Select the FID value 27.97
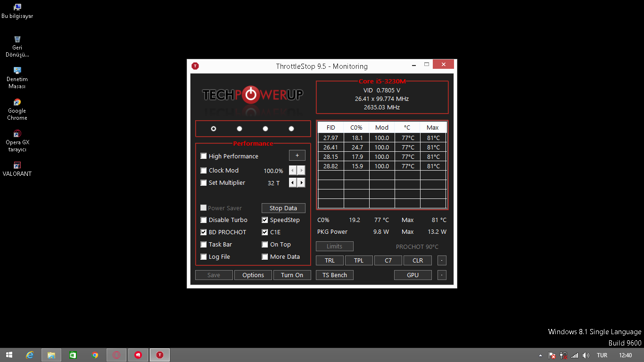The image size is (644, 362). pos(331,138)
